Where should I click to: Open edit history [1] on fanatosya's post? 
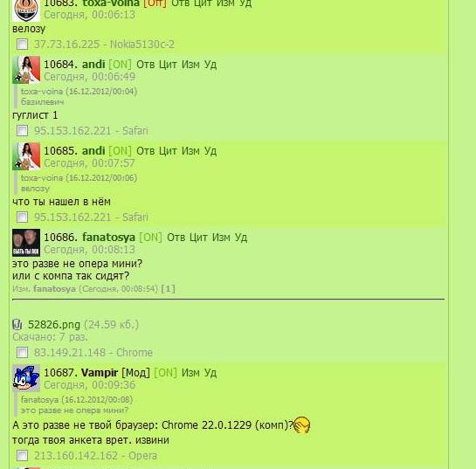(169, 289)
